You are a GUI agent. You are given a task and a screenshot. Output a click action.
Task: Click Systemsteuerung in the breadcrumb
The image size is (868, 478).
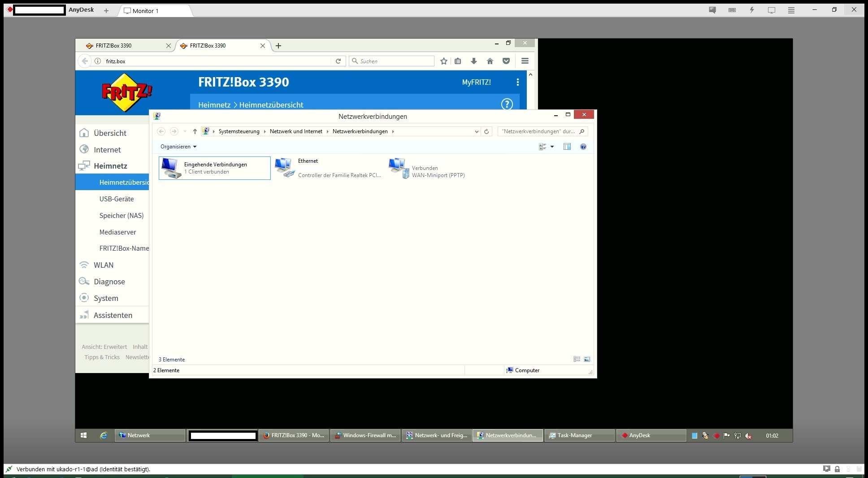(x=239, y=131)
